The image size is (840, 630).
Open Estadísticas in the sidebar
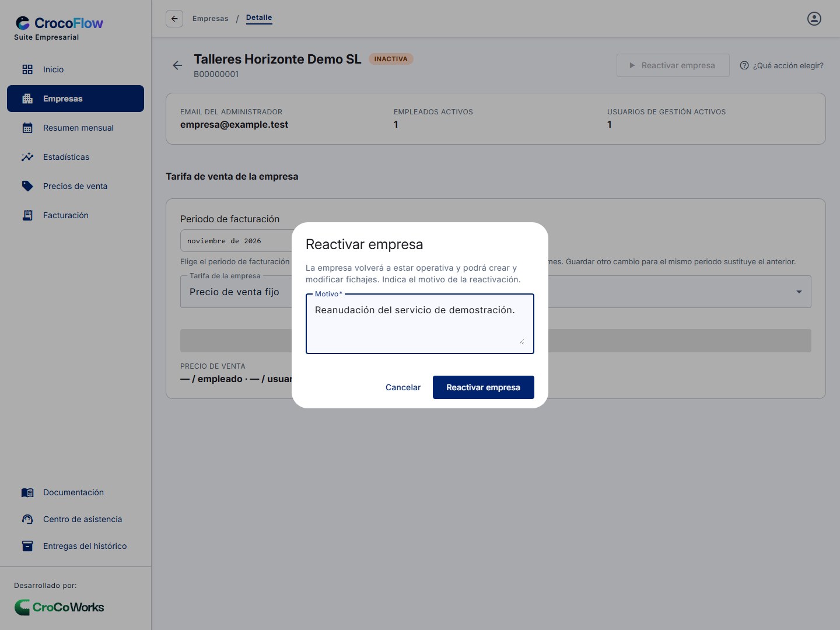click(75, 157)
